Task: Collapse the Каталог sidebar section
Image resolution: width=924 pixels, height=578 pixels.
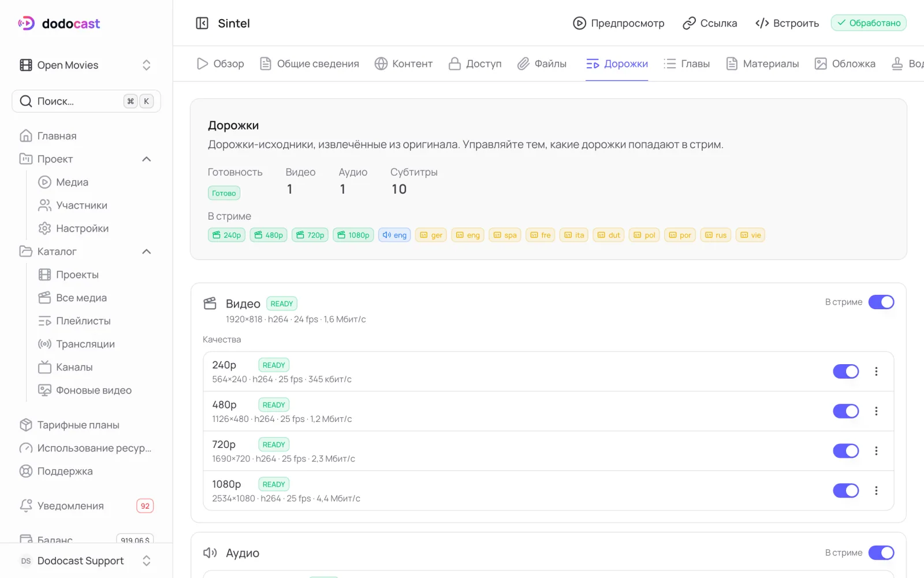Action: click(147, 251)
